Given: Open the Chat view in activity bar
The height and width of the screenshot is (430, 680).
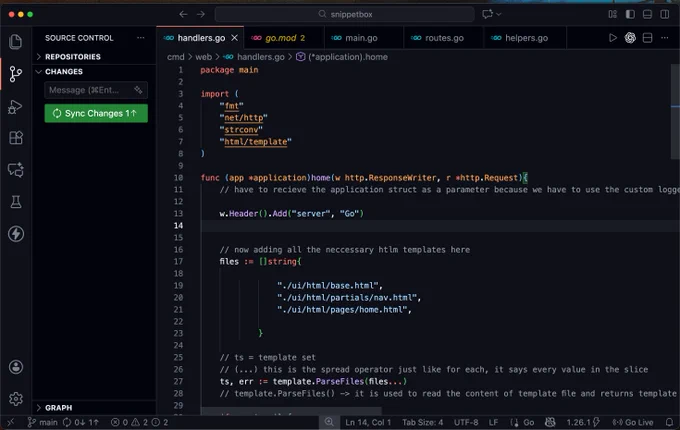Looking at the screenshot, I should coord(16,170).
